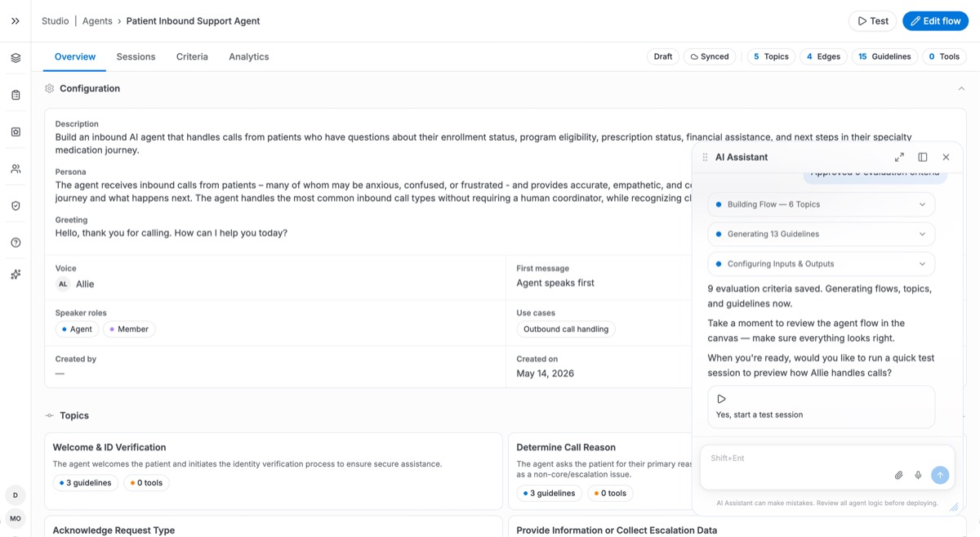
Task: Open the sparkle AI icon in sidebar
Action: point(16,275)
